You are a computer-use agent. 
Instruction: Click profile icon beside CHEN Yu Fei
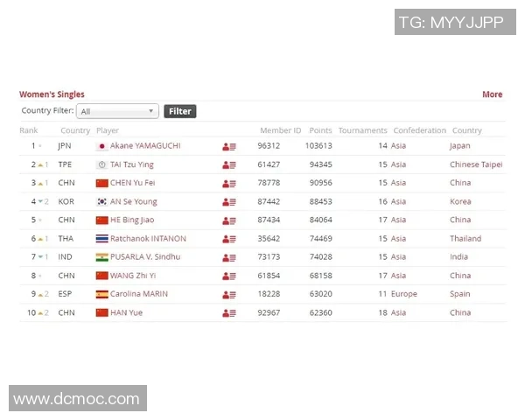(x=229, y=183)
